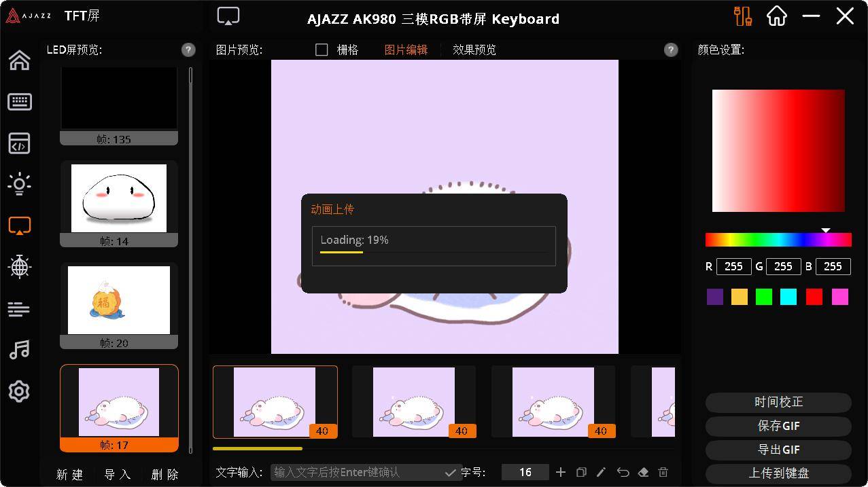Select the purple color swatch
This screenshot has height=487, width=868.
tap(715, 297)
